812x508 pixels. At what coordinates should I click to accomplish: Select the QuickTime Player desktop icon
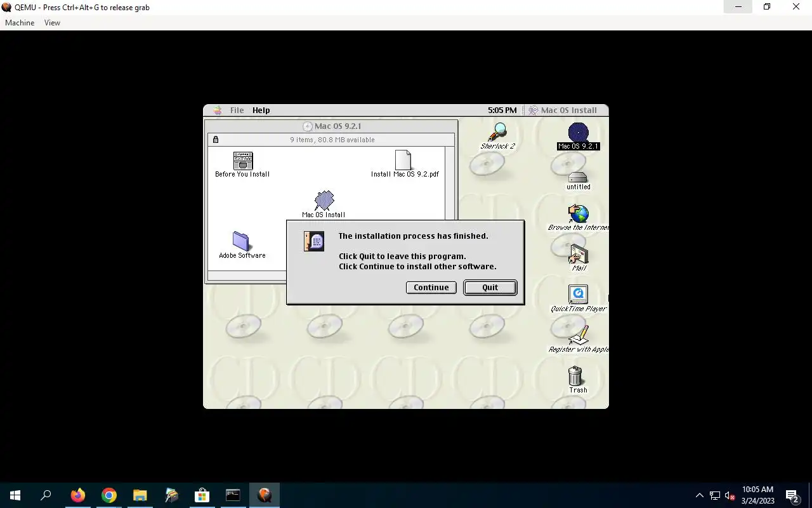(x=578, y=295)
